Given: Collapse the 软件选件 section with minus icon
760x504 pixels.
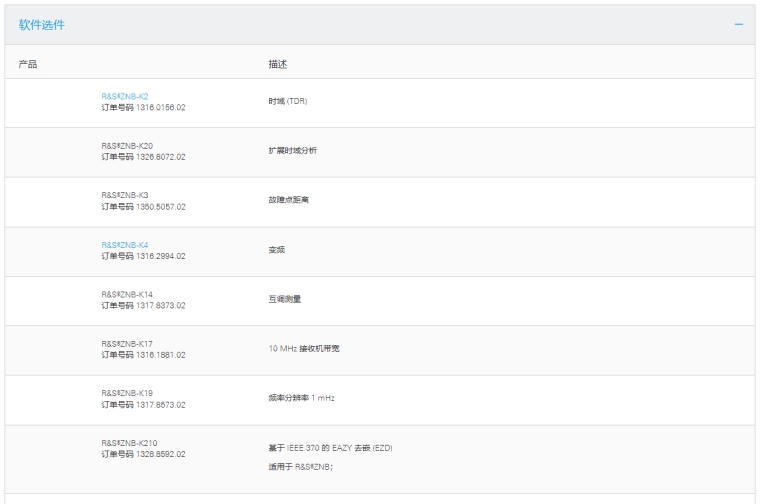Looking at the screenshot, I should point(738,25).
